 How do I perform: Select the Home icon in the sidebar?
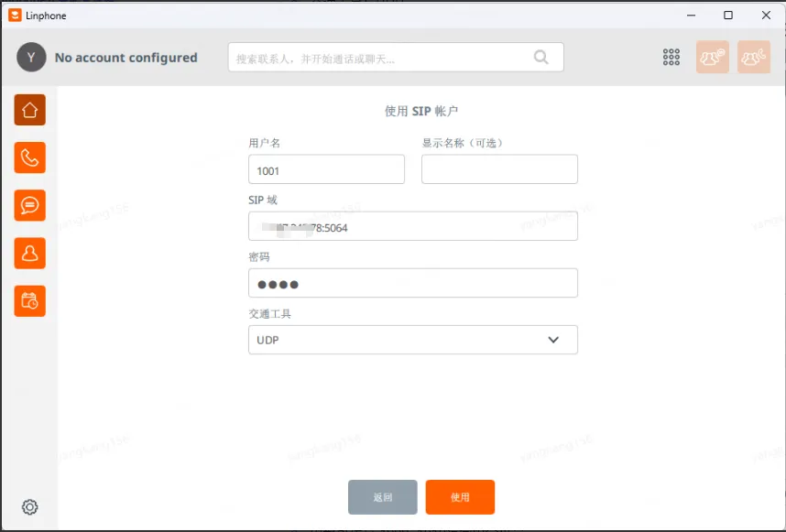click(29, 110)
